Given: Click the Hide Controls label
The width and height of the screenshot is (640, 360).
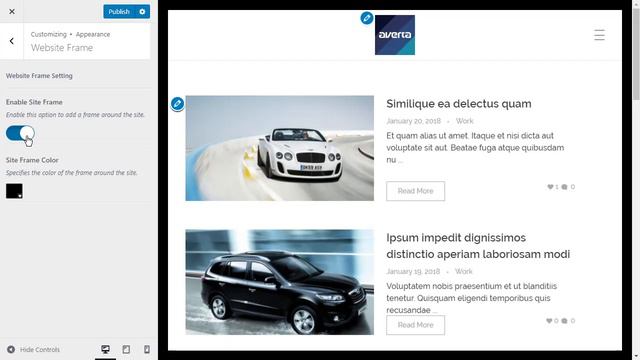Looking at the screenshot, I should (40, 349).
